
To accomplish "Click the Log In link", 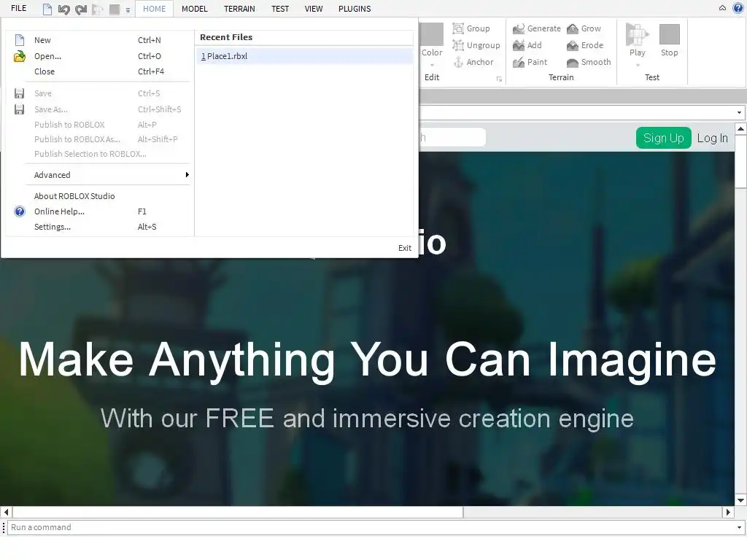I will click(712, 138).
